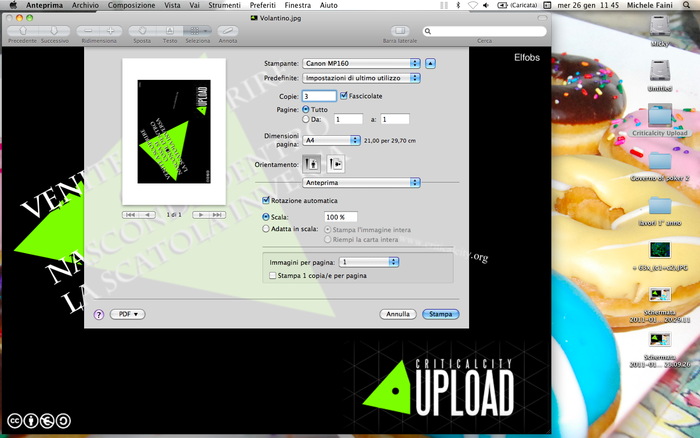Screen dimensions: 700x438
Task: Enable Stampa 1 copia/e per pagina
Action: tap(272, 275)
